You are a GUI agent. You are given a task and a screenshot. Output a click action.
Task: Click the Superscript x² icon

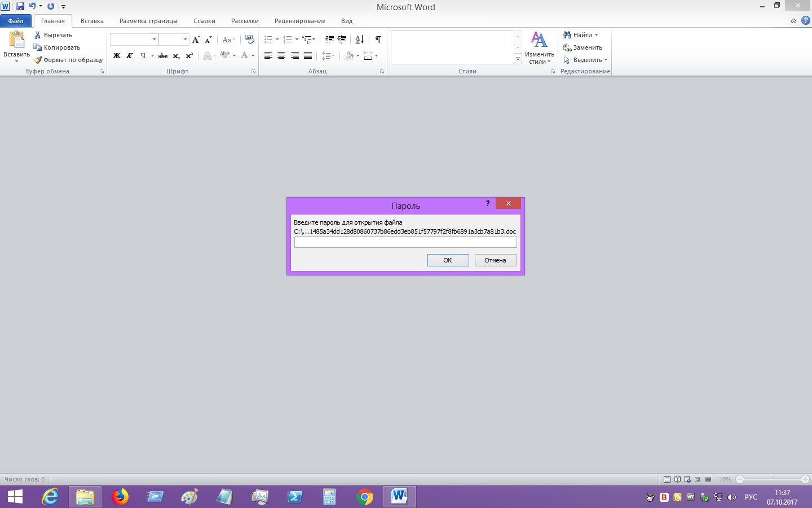click(x=189, y=56)
